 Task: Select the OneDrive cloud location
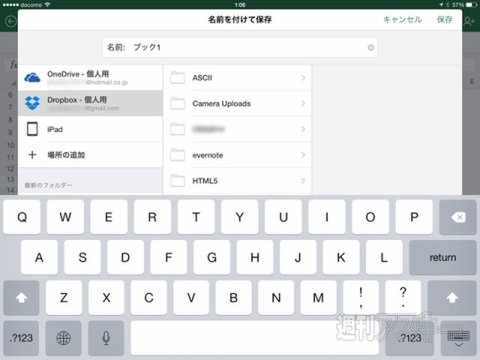(x=90, y=77)
